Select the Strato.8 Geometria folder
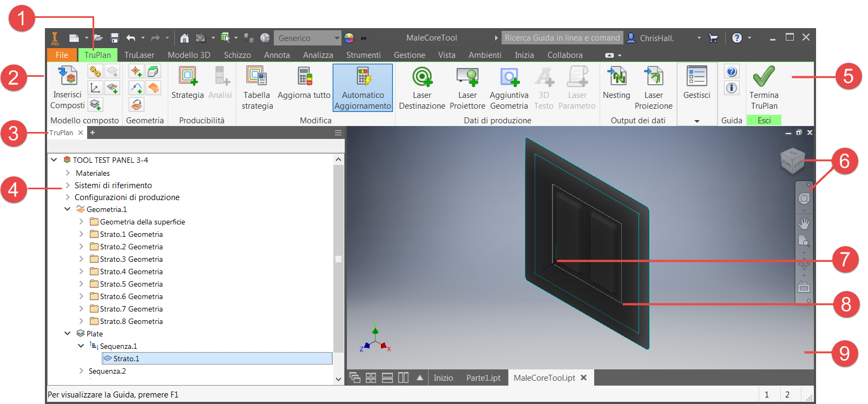The width and height of the screenshot is (868, 404). tap(127, 321)
